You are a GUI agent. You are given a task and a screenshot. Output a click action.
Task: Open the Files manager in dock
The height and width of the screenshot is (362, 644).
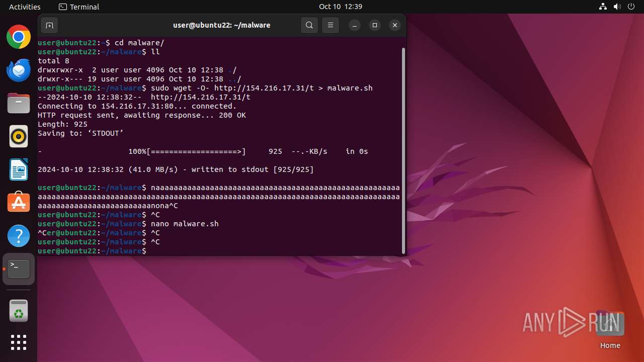[19, 103]
